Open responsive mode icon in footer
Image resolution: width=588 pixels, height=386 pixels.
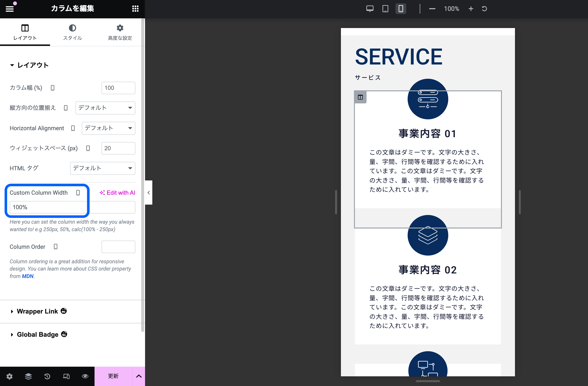click(66, 376)
